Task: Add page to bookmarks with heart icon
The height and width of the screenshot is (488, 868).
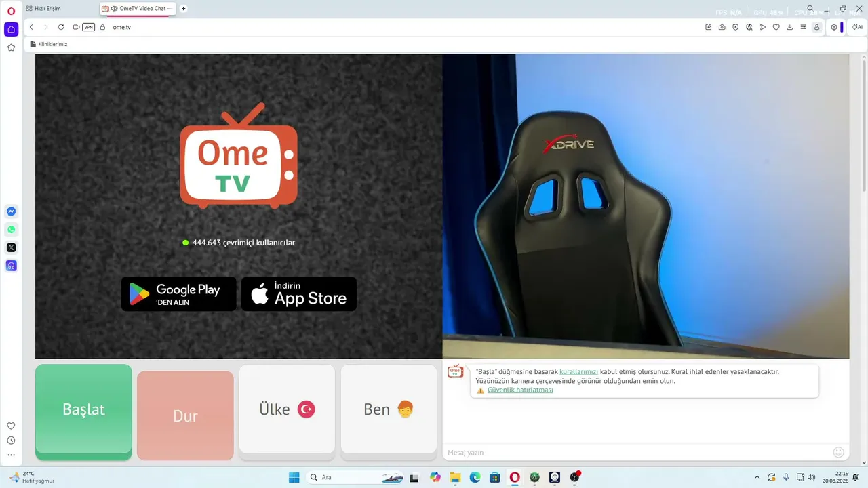Action: coord(776,27)
